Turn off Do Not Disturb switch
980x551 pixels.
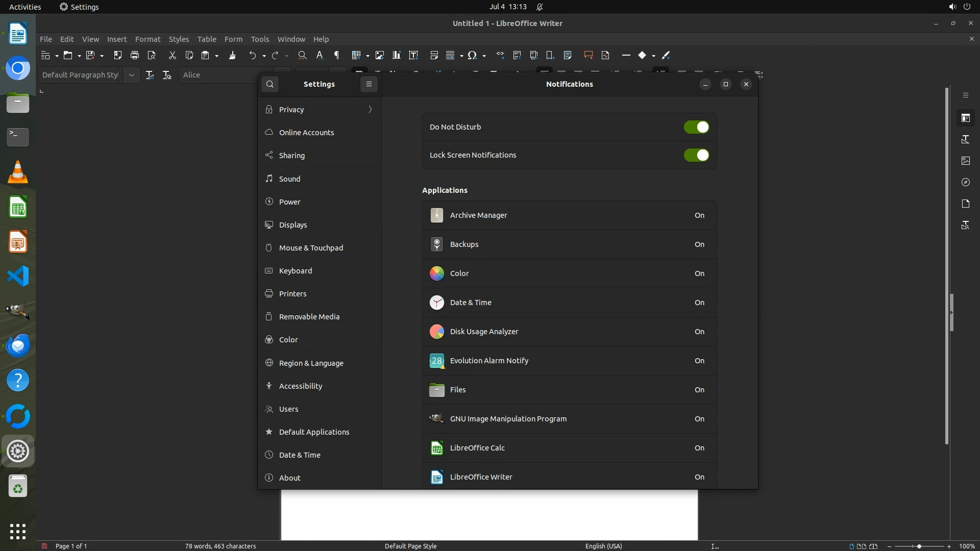(696, 127)
